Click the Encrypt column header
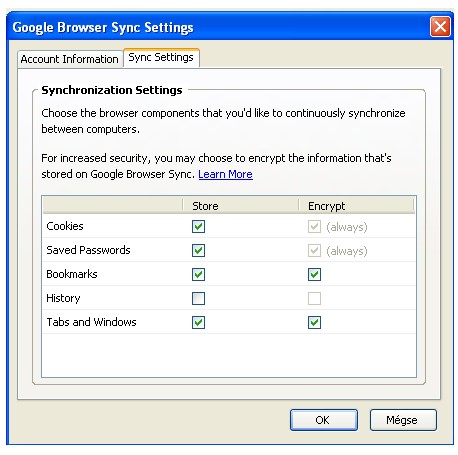This screenshot has width=458, height=455. pos(356,206)
